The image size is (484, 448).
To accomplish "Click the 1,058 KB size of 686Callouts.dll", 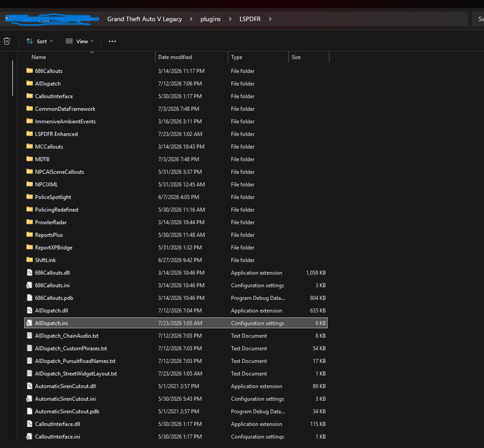I will click(316, 273).
